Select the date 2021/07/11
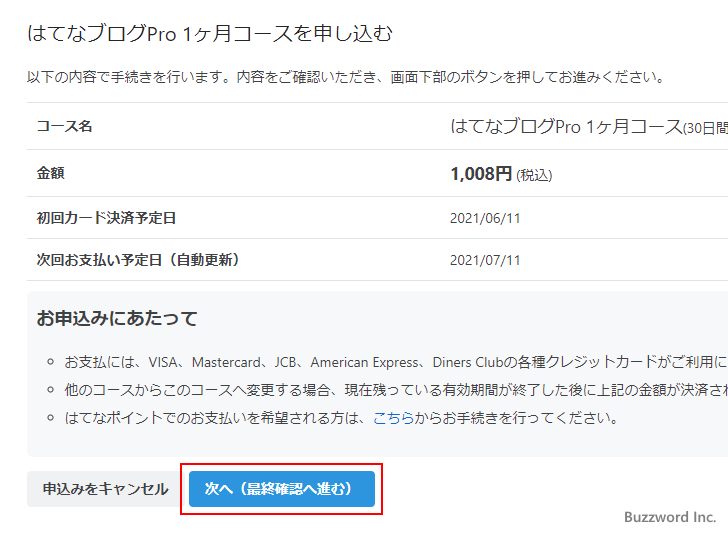The width and height of the screenshot is (728, 536). click(x=485, y=260)
